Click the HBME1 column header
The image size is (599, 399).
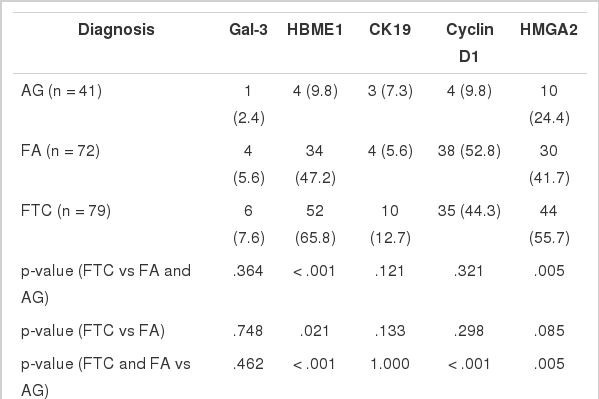(x=315, y=29)
